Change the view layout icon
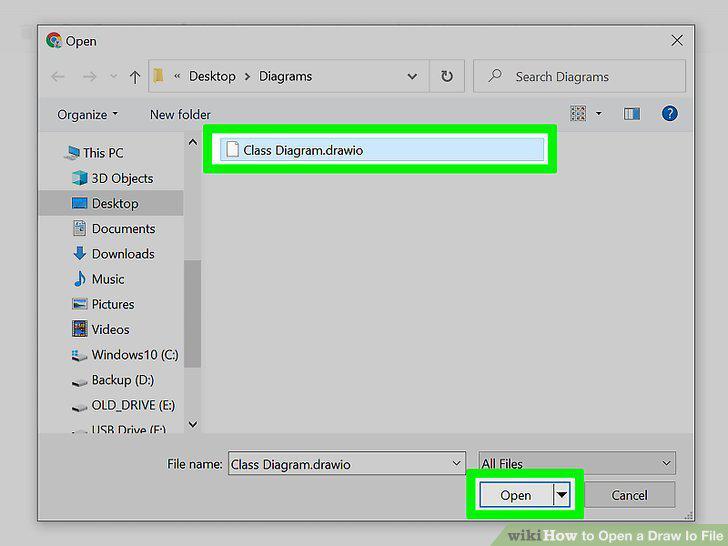This screenshot has height=546, width=728. (x=578, y=113)
